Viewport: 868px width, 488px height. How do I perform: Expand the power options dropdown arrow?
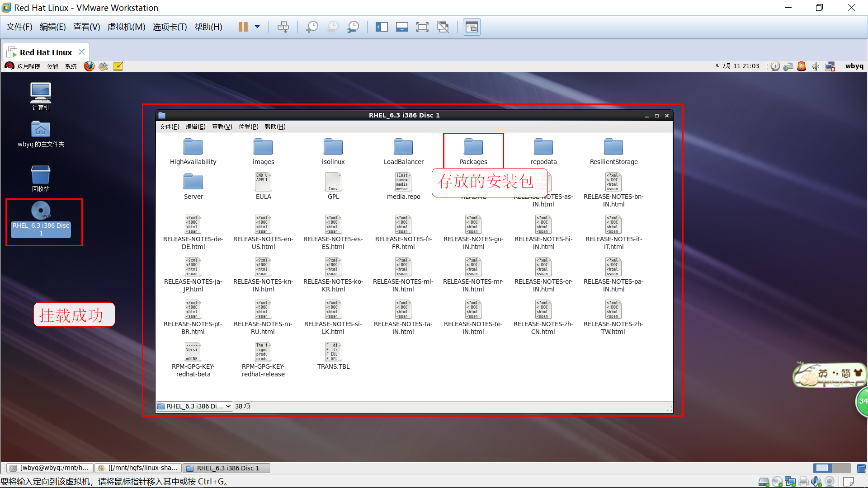[x=257, y=27]
